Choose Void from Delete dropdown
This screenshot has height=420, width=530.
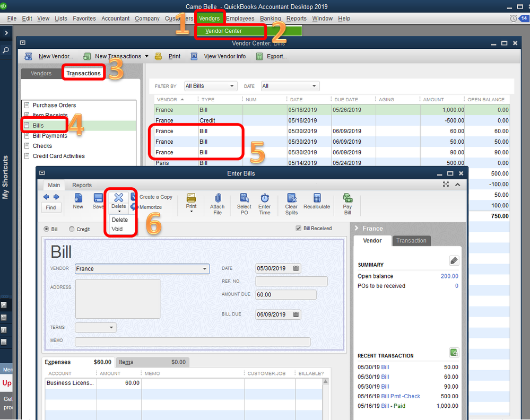click(x=117, y=229)
